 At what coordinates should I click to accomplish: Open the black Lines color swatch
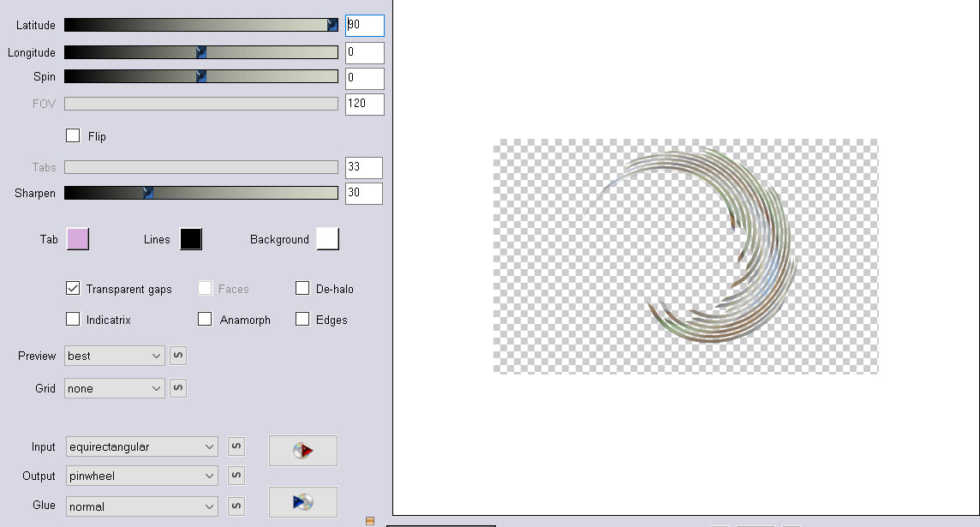point(191,239)
